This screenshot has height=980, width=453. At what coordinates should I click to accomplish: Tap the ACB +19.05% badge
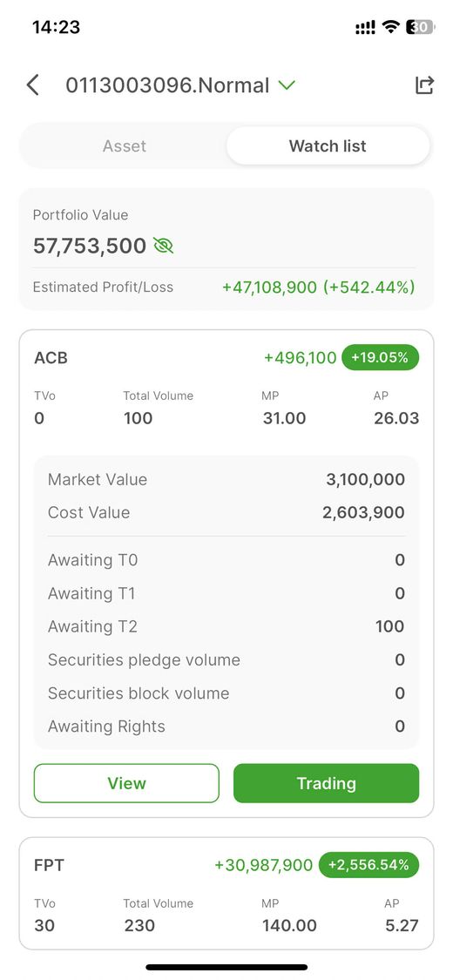[x=380, y=357]
